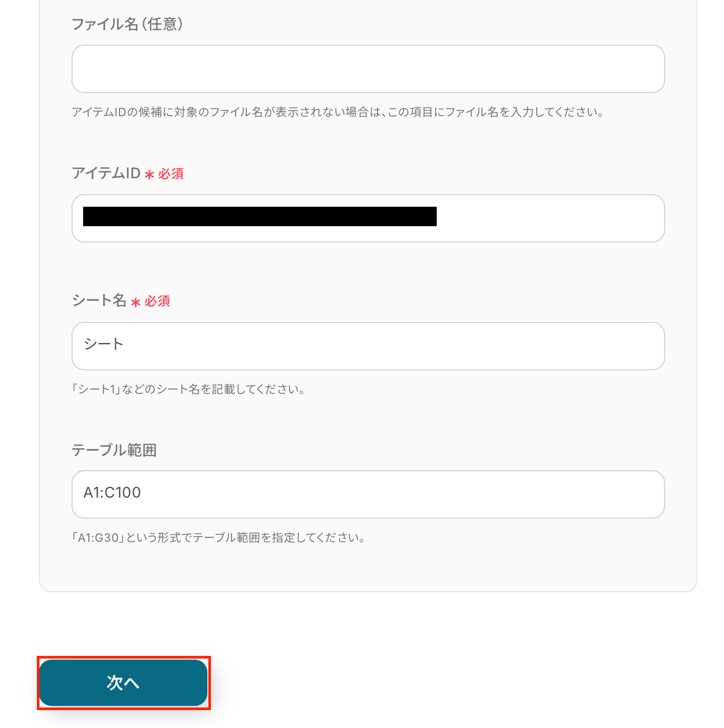Viewport: 724px width, 728px height.
Task: Click the 次へ button
Action: pyautogui.click(x=123, y=682)
